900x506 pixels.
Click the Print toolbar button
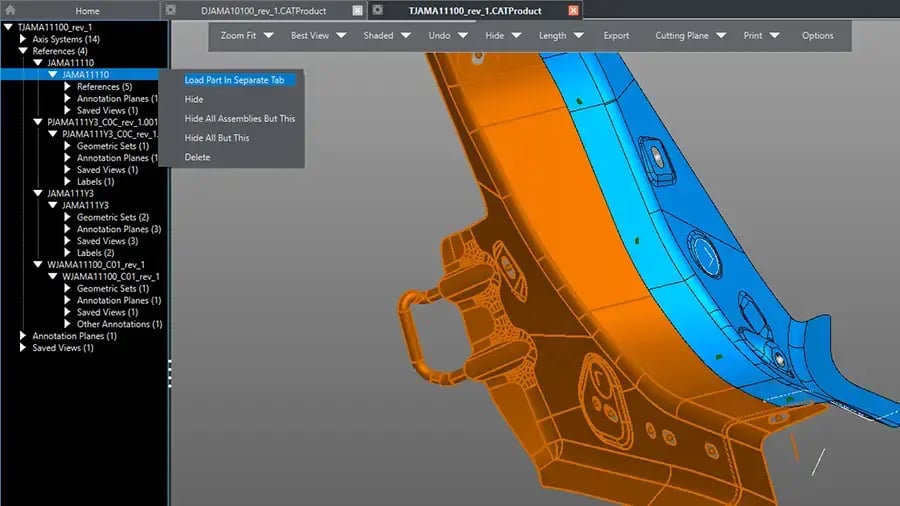tap(752, 36)
